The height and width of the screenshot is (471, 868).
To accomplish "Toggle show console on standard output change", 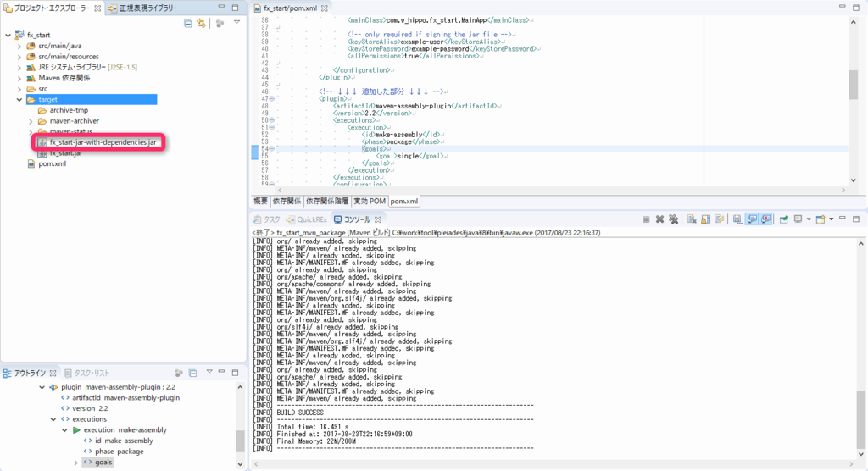I will click(752, 219).
